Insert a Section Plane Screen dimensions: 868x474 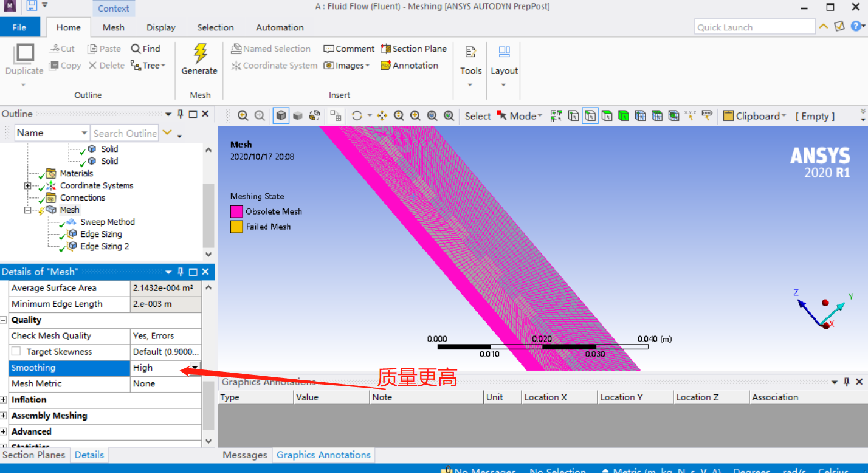pos(413,49)
